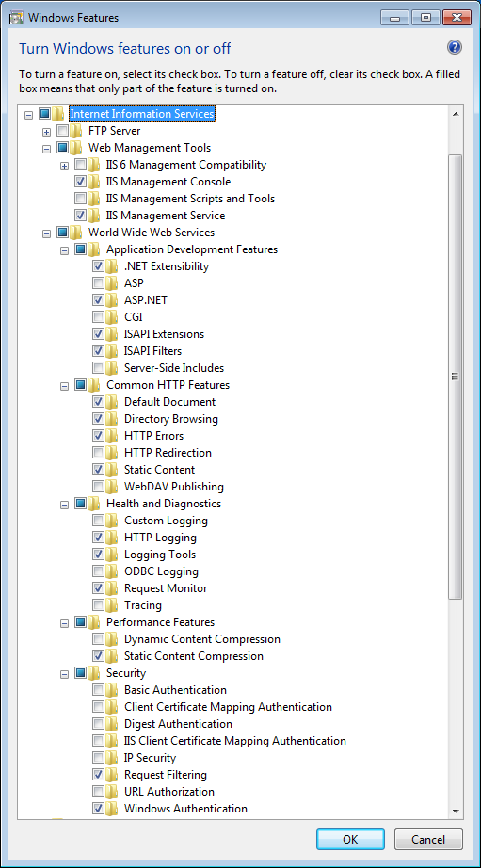This screenshot has height=868, width=481.
Task: Click the Cancel button
Action: 428,839
